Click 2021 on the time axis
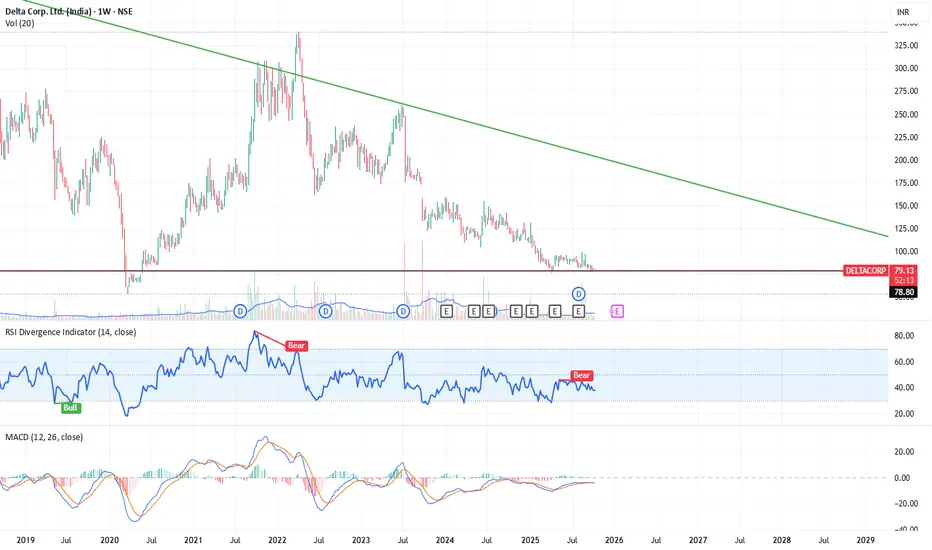Viewport: 932px width, 550px height. (193, 540)
